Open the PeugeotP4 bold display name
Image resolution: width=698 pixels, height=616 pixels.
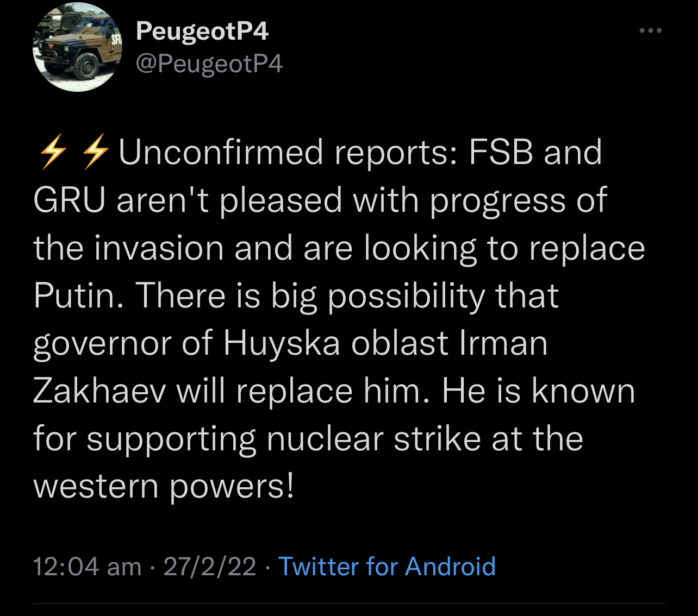tap(202, 31)
